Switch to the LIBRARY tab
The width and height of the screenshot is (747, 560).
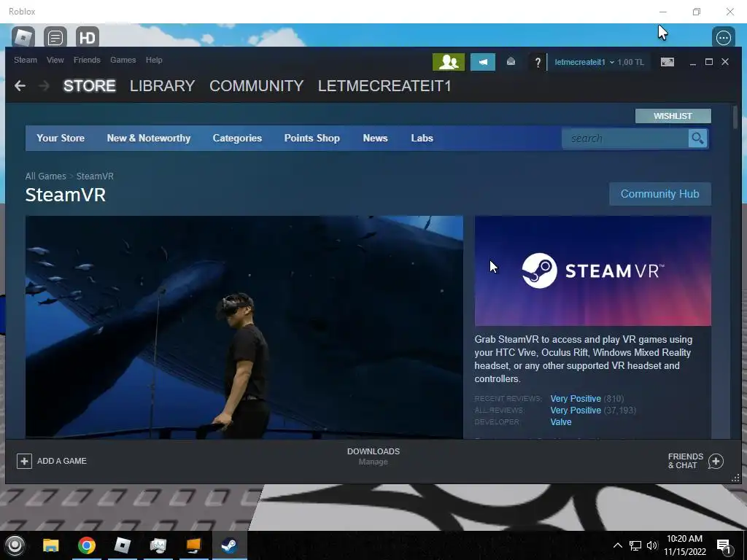[162, 86]
